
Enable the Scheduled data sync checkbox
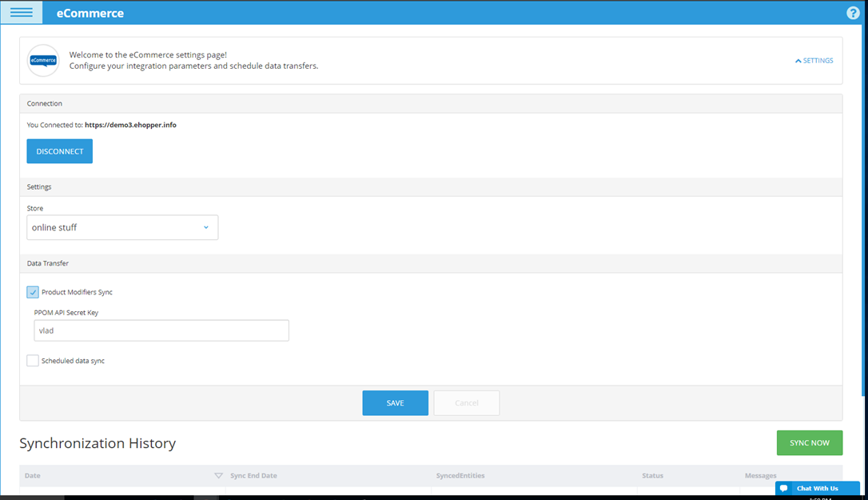33,361
